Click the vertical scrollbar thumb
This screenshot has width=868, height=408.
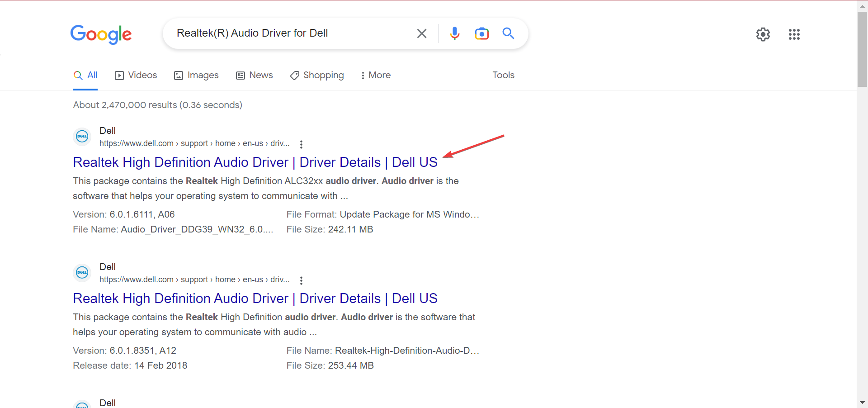(x=862, y=49)
